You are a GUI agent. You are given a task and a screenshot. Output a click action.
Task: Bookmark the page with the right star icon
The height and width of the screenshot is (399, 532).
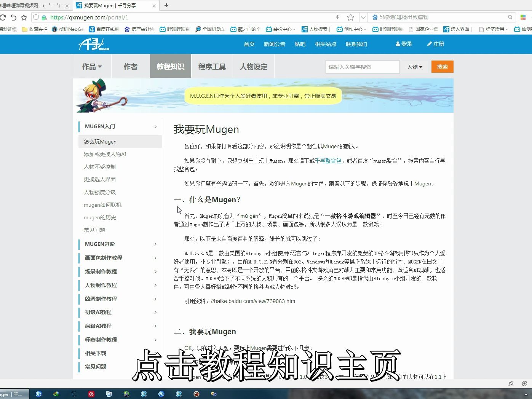[x=350, y=18]
